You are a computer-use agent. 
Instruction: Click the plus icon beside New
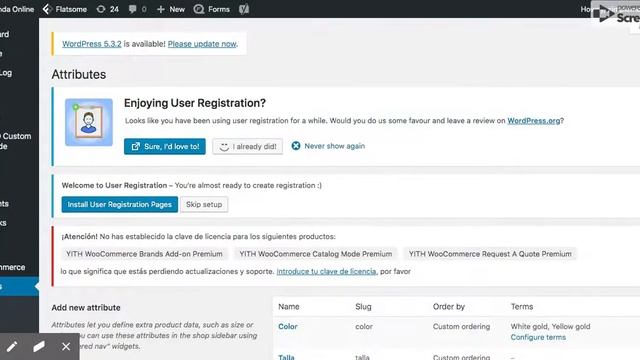[x=161, y=9]
